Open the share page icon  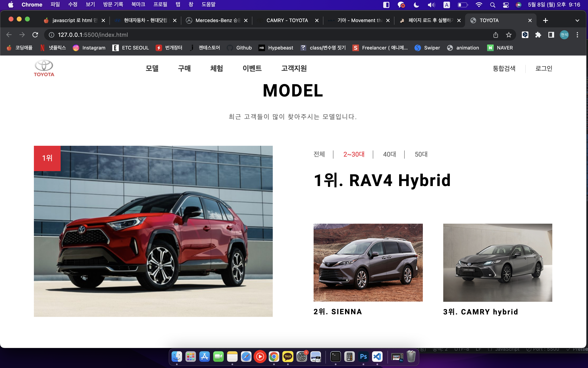click(x=496, y=35)
